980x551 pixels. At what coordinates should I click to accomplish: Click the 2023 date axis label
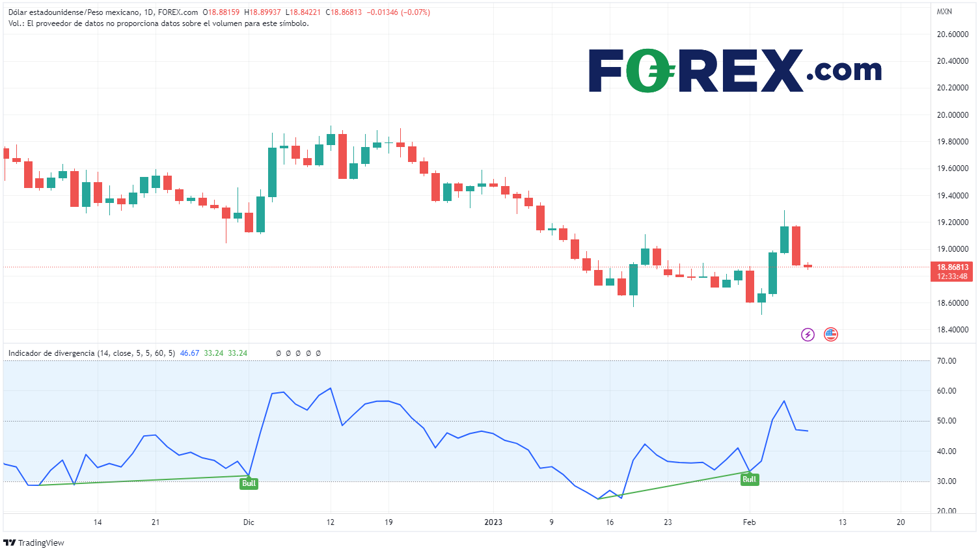[493, 522]
